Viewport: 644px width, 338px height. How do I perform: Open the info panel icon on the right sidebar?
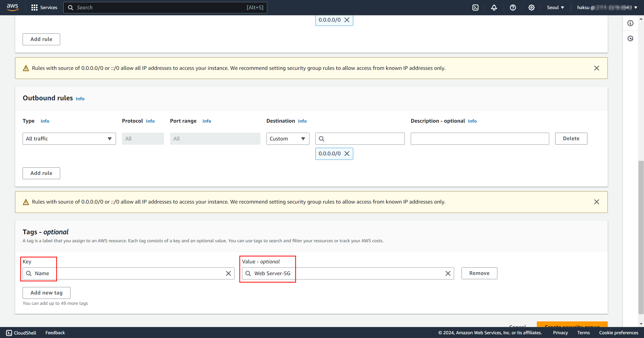click(x=630, y=23)
